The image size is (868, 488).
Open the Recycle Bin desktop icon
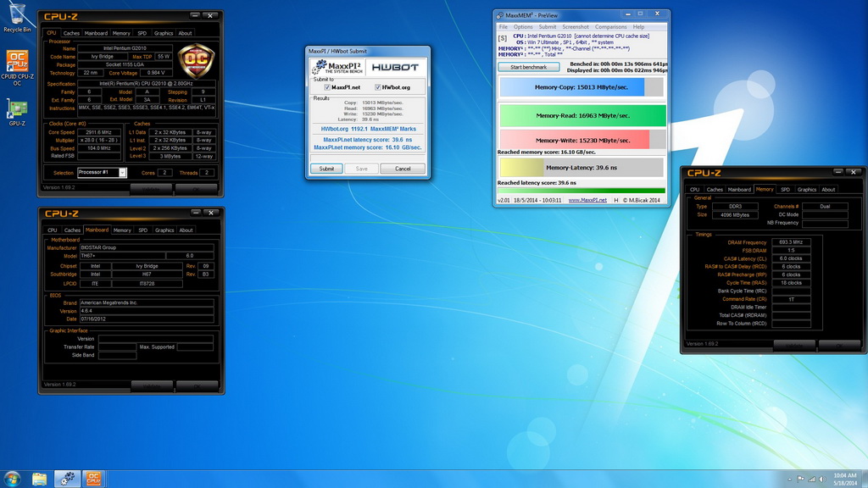click(17, 17)
